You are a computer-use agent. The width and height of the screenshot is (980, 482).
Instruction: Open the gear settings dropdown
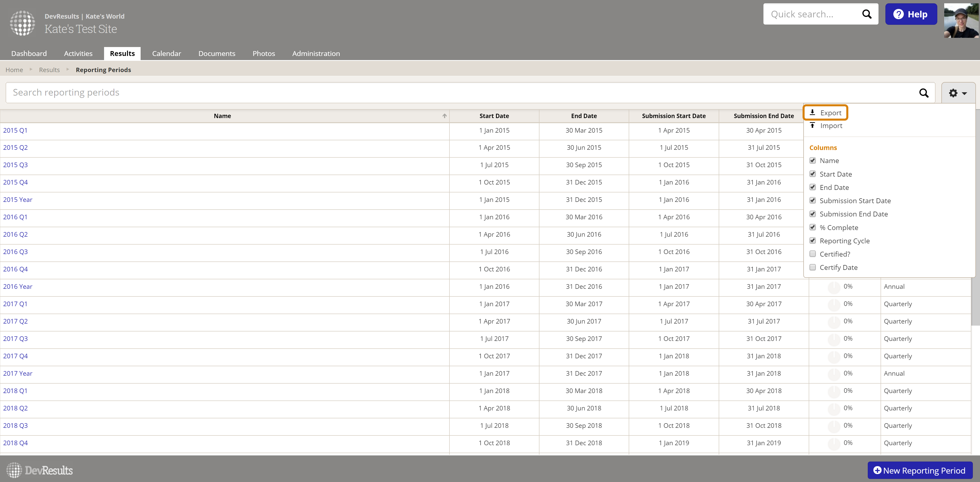[x=958, y=93]
